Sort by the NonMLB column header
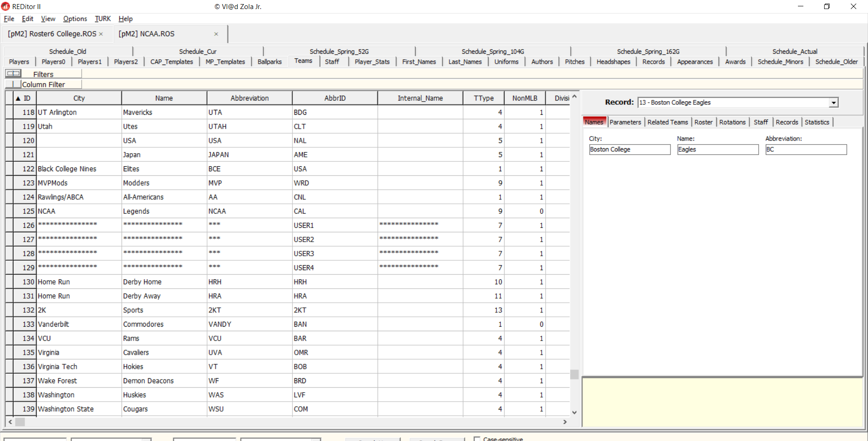 (x=525, y=98)
